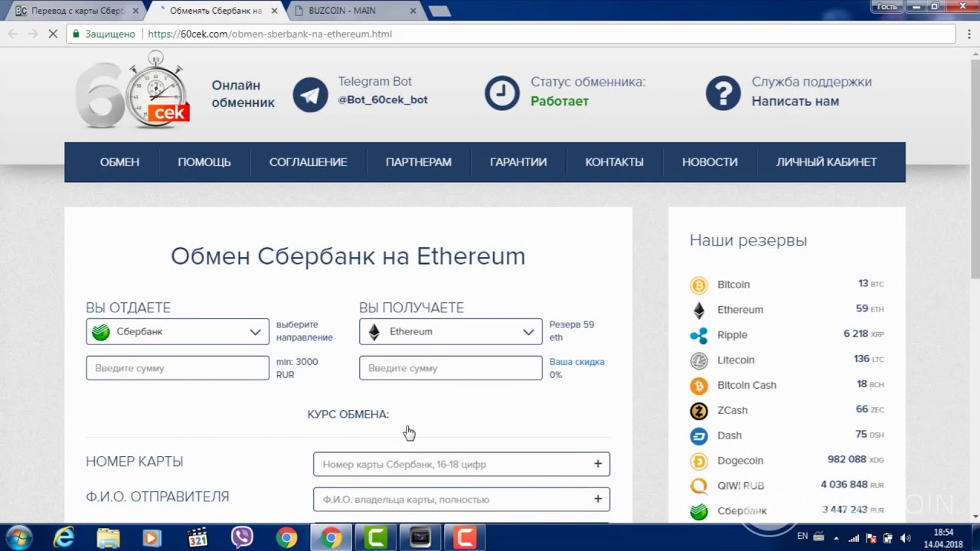
Task: Open the Windows Start button
Action: pos(18,537)
